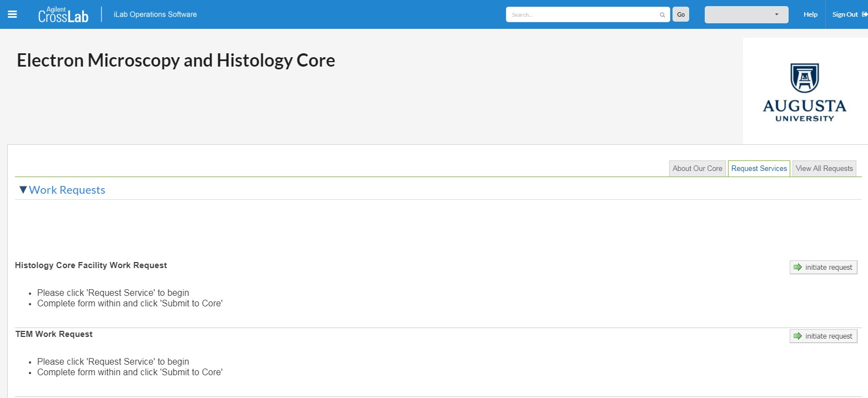Select the Request Services tab
Viewport: 868px width, 398px height.
(759, 169)
